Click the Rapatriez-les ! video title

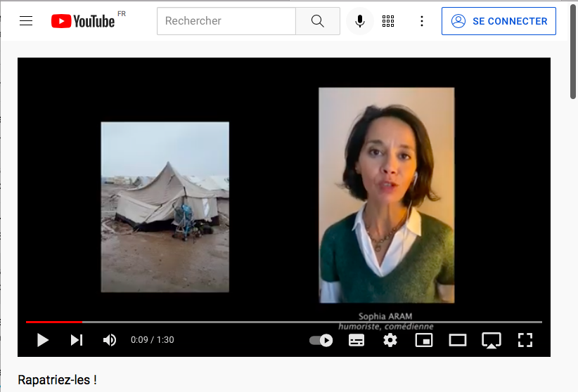click(x=57, y=380)
